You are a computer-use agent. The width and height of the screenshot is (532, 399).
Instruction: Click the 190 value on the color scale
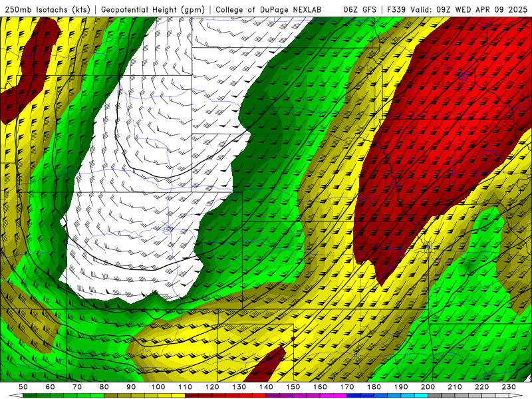coord(401,387)
